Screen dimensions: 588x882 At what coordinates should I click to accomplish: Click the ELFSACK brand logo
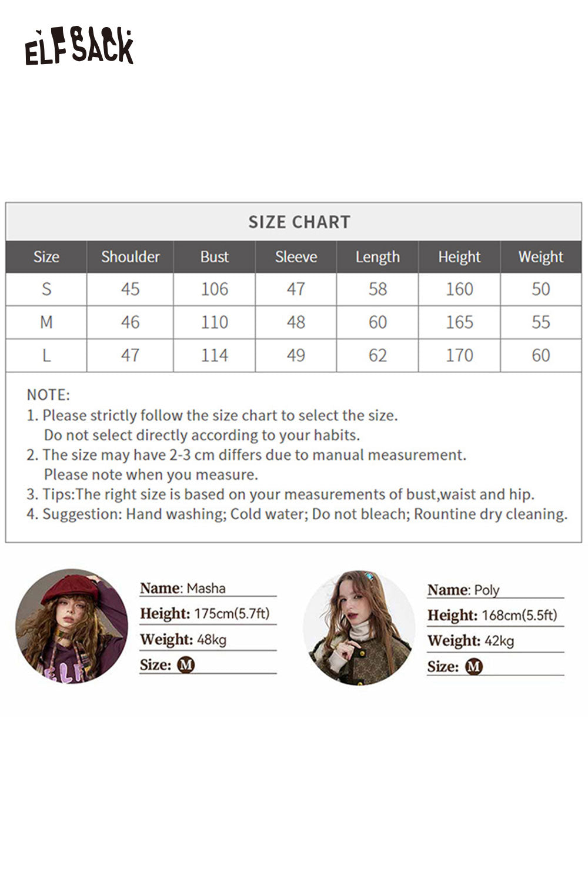click(79, 47)
